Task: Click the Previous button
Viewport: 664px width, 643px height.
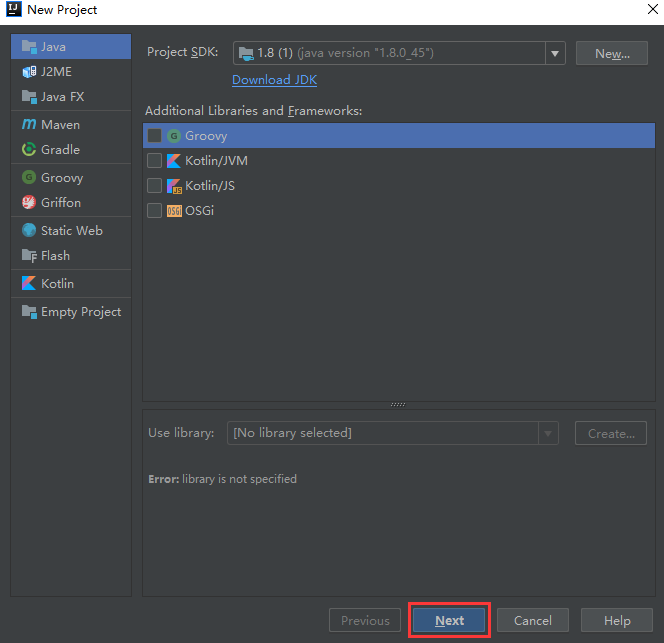Action: (x=365, y=620)
